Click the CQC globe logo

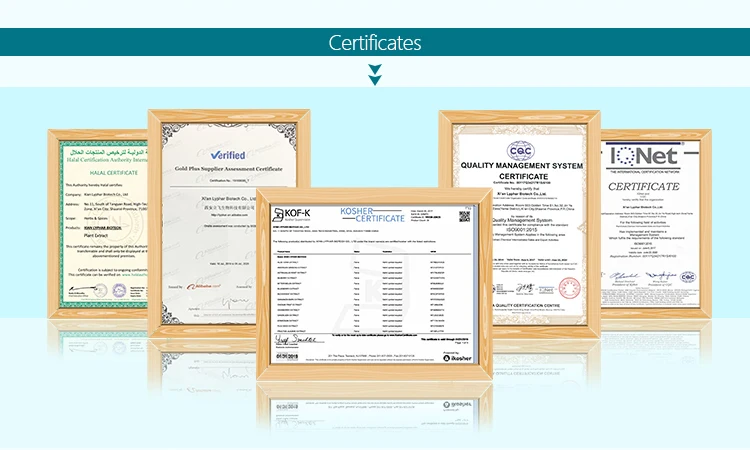point(520,151)
